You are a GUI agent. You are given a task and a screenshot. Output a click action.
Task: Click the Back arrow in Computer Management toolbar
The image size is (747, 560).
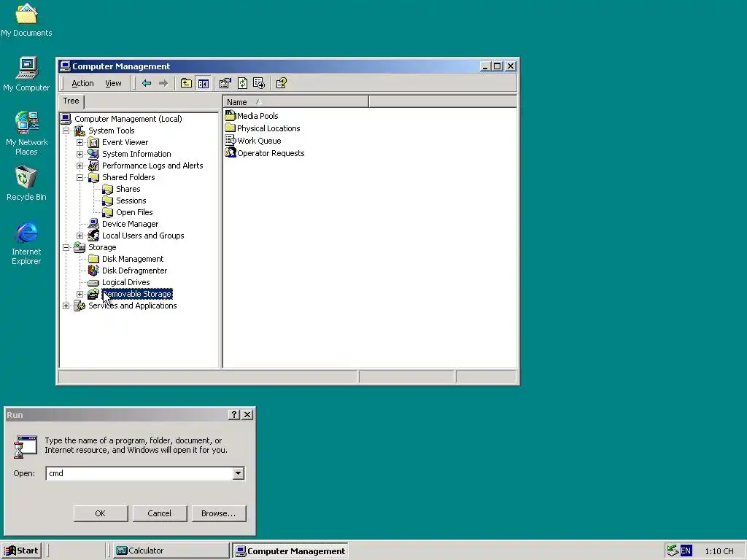click(x=146, y=83)
